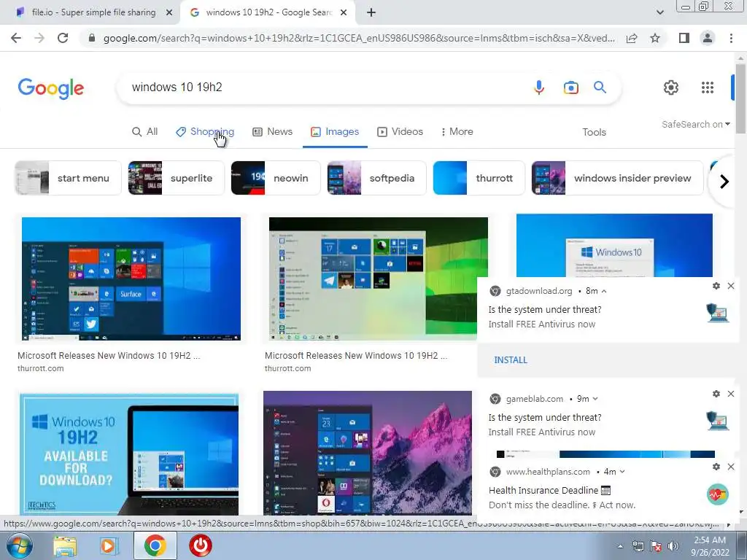Open the Windows 10 19H2 Available image
Viewport: 747px width, 560px height.
[x=129, y=454]
